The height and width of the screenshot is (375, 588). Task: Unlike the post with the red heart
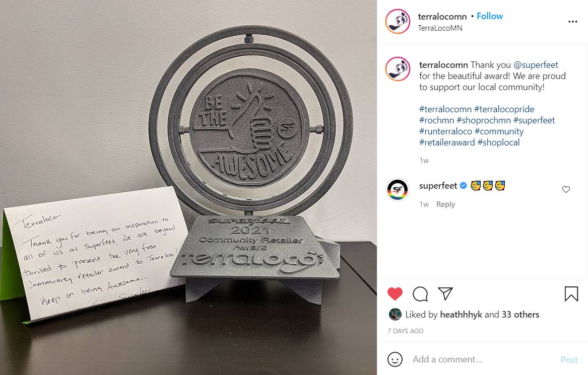[x=395, y=294]
